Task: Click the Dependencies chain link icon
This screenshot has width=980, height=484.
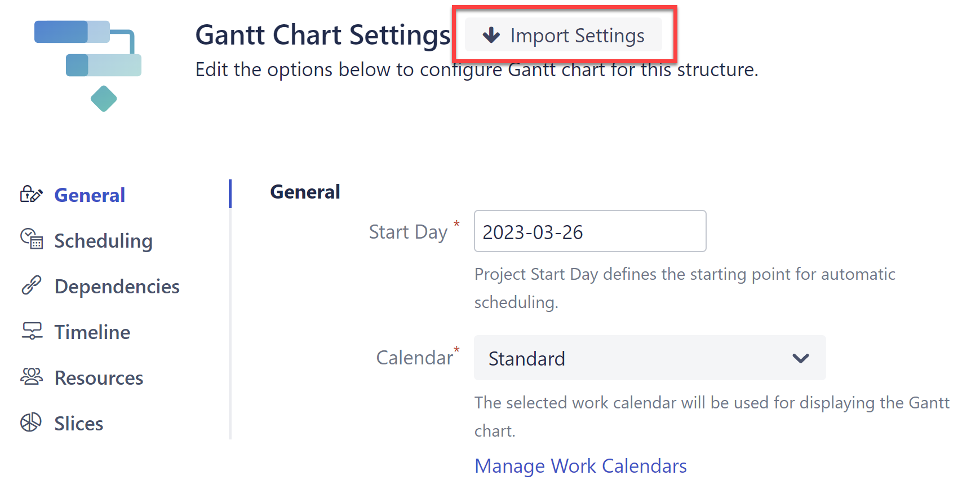Action: 32,285
